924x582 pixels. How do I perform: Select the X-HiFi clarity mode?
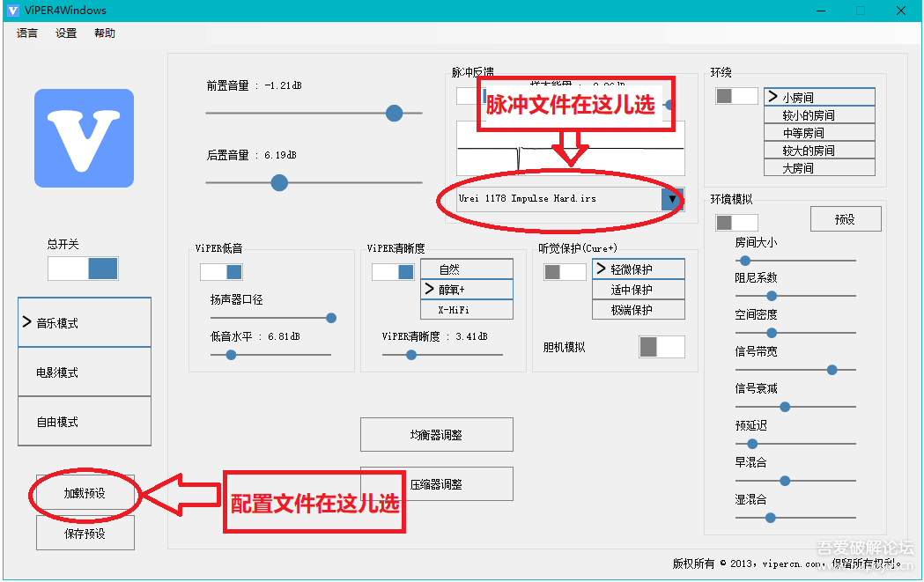467,309
